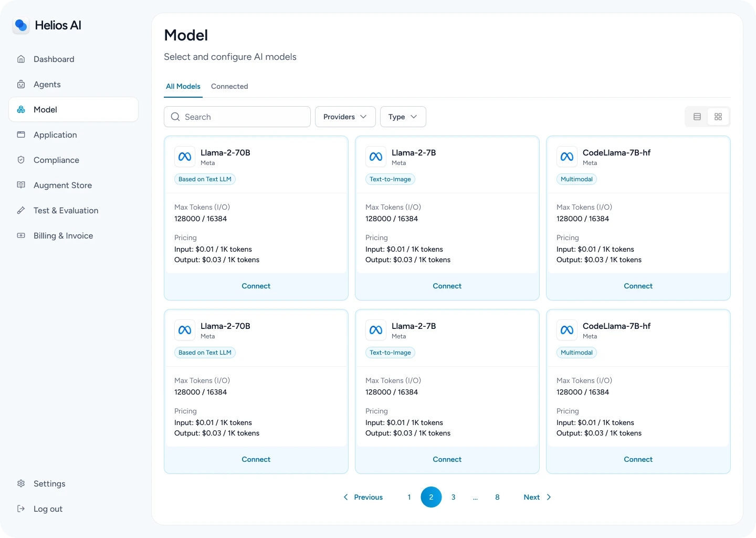Viewport: 756px width, 538px height.
Task: Click the magnifier icon in Search box
Action: [x=175, y=117]
